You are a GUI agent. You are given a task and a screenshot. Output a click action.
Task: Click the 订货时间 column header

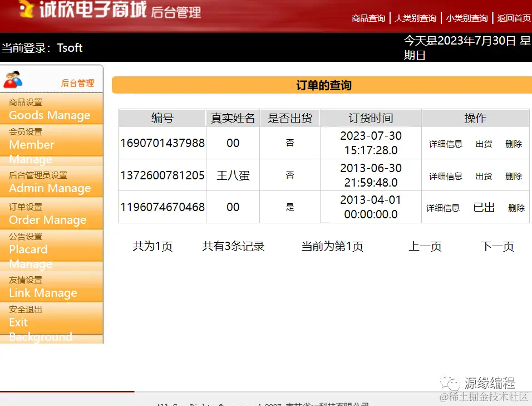[371, 118]
